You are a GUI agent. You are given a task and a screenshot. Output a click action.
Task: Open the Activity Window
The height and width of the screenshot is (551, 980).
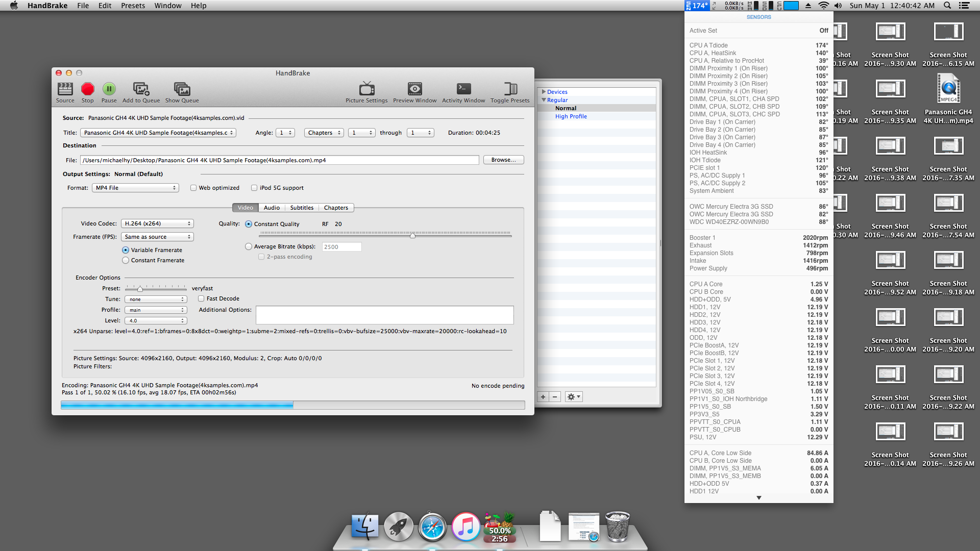463,92
